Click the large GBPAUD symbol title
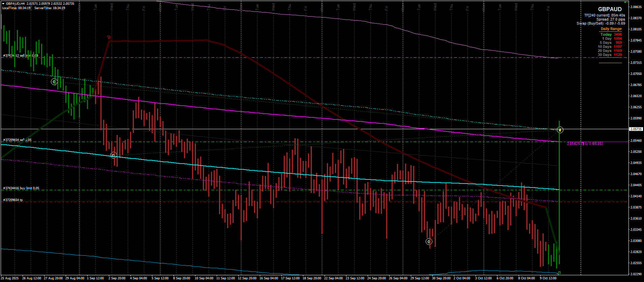This screenshot has height=282, width=644. pos(610,9)
